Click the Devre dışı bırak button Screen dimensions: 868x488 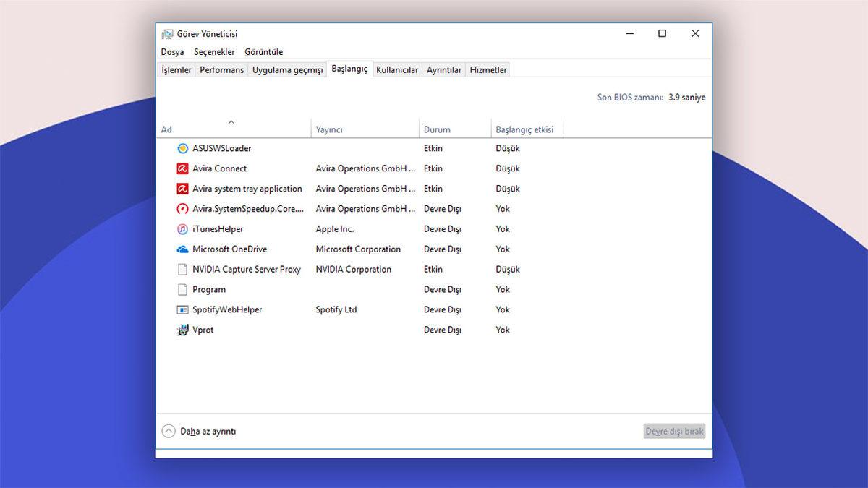pos(674,431)
